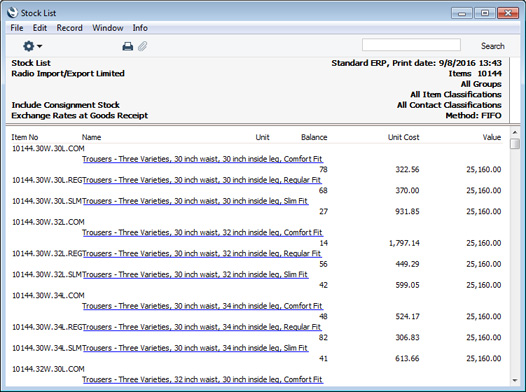526x392 pixels.
Task: Open link for 30 waist 32 leg Slim Fit
Action: click(195, 275)
